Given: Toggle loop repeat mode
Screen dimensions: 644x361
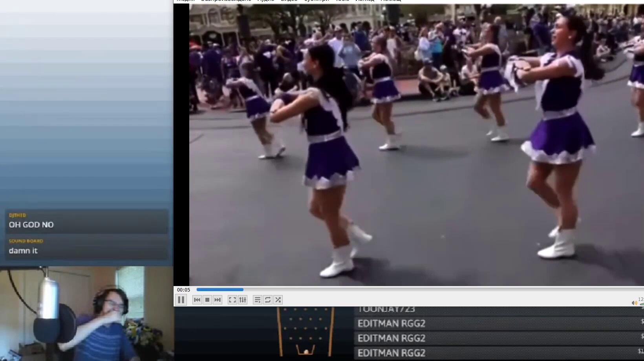Looking at the screenshot, I should pyautogui.click(x=268, y=300).
